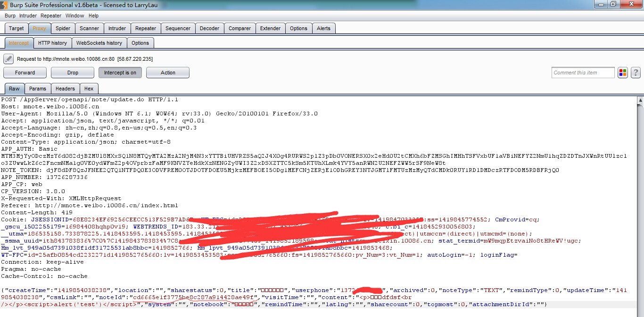Image resolution: width=644 pixels, height=317 pixels.
Task: Click the Content-Type: application/json header
Action: (86, 142)
